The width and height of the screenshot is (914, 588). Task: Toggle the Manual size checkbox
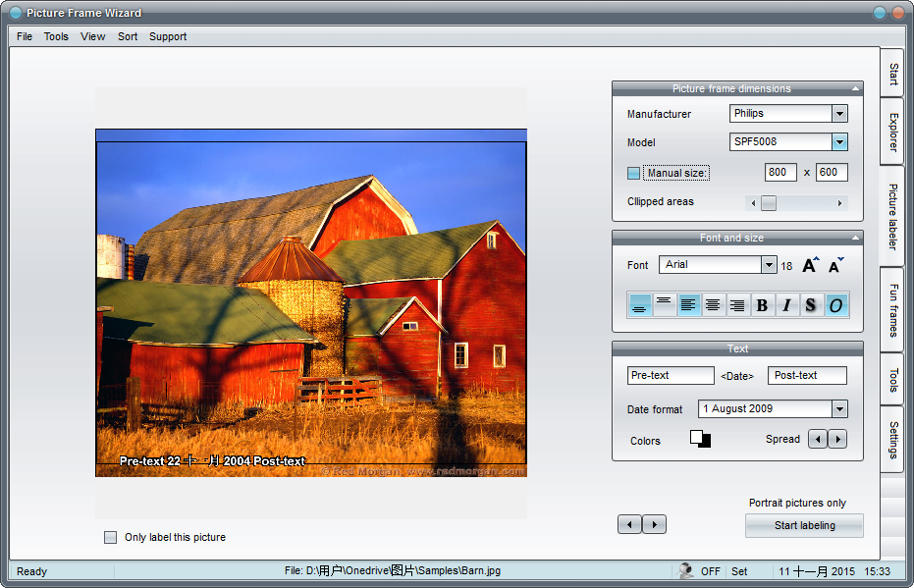tap(634, 173)
